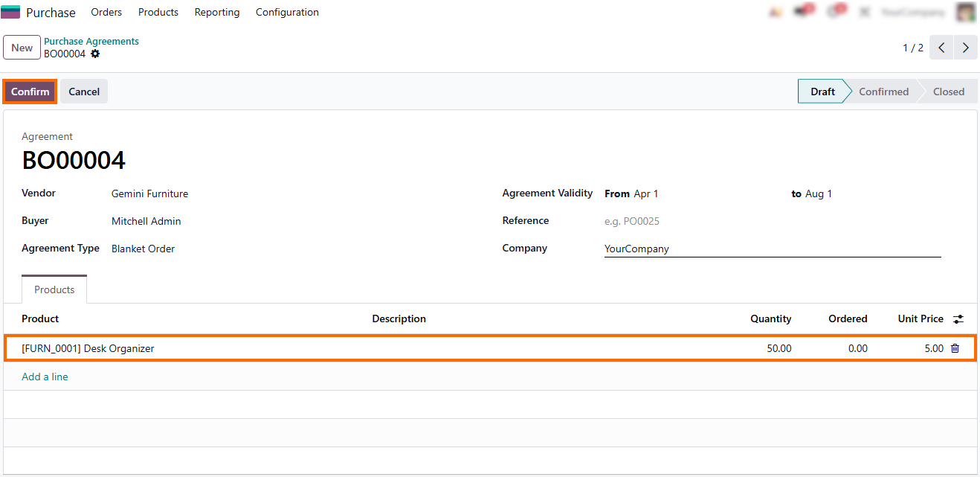Open the optional columns settings icon

[x=958, y=319]
